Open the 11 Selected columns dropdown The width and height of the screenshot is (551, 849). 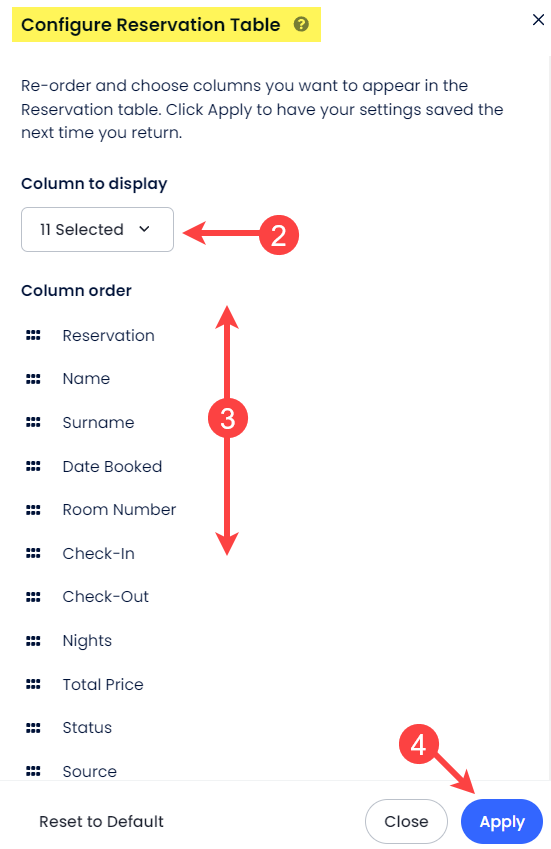pyautogui.click(x=97, y=230)
